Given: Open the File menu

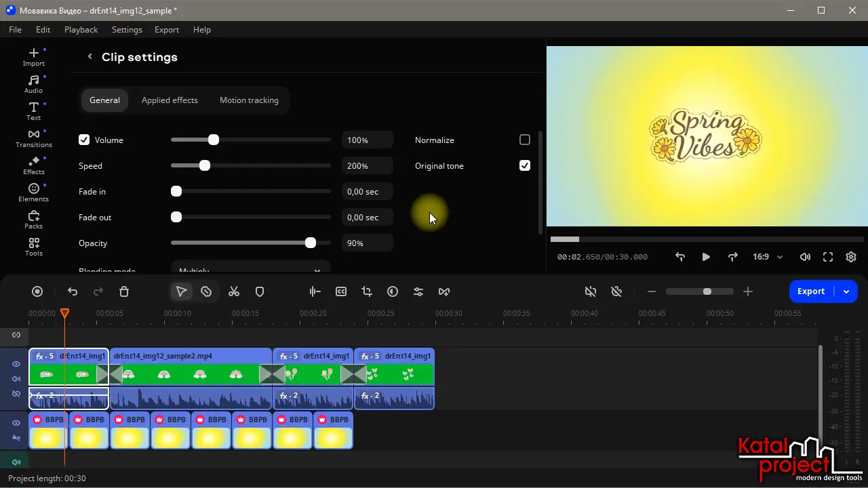Looking at the screenshot, I should coord(15,30).
